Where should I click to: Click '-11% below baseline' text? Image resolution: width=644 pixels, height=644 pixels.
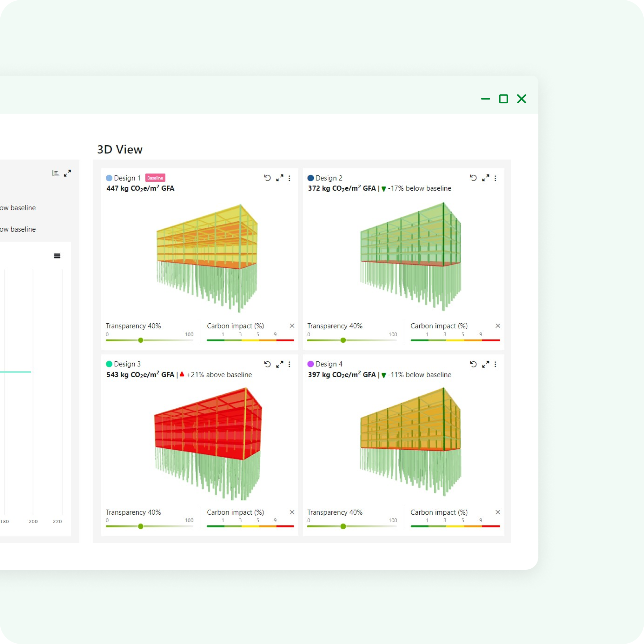(419, 375)
